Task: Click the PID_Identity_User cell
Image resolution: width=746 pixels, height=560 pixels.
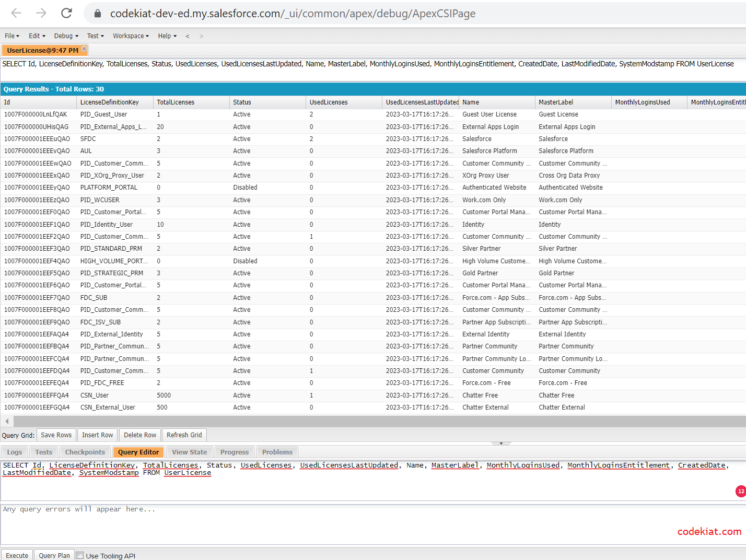Action: coord(115,225)
